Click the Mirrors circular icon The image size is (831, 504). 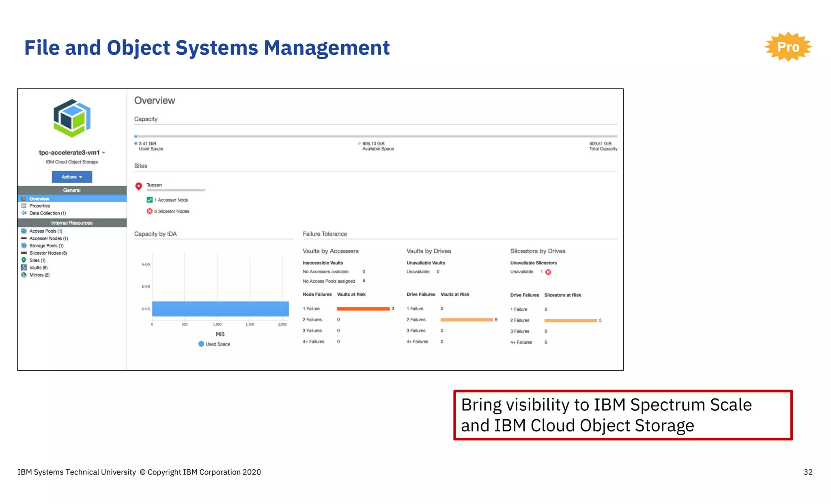click(x=24, y=275)
